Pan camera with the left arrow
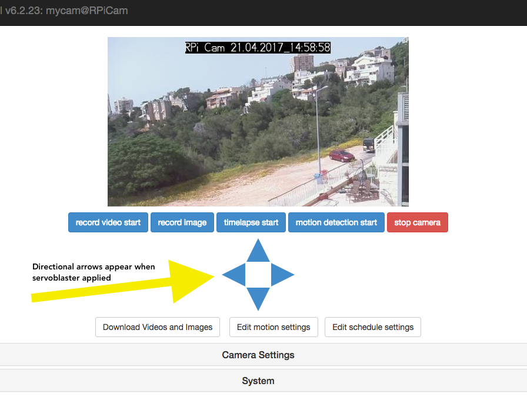The height and width of the screenshot is (420, 527). 233,275
